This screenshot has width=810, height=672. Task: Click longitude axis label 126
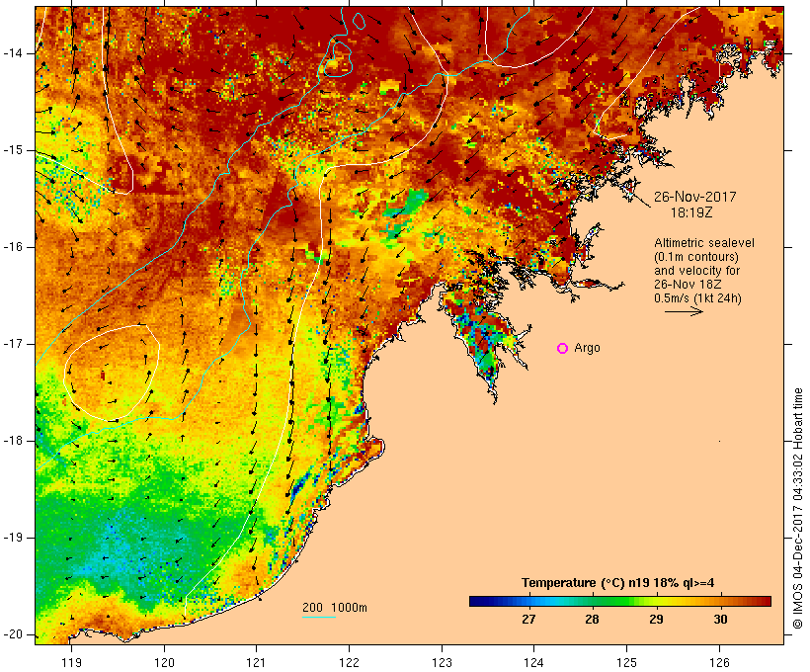click(x=719, y=662)
